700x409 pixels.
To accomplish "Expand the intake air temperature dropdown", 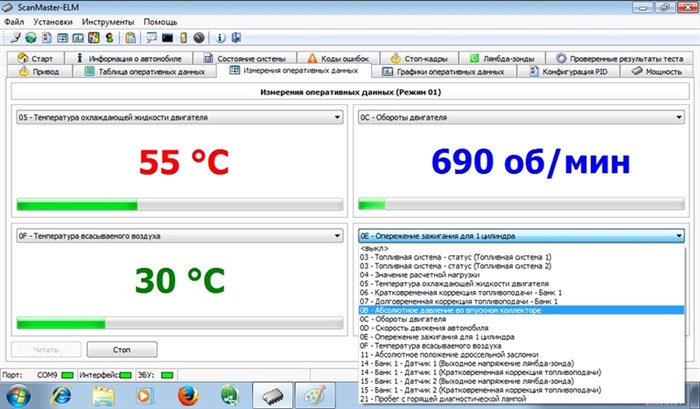I will 337,236.
